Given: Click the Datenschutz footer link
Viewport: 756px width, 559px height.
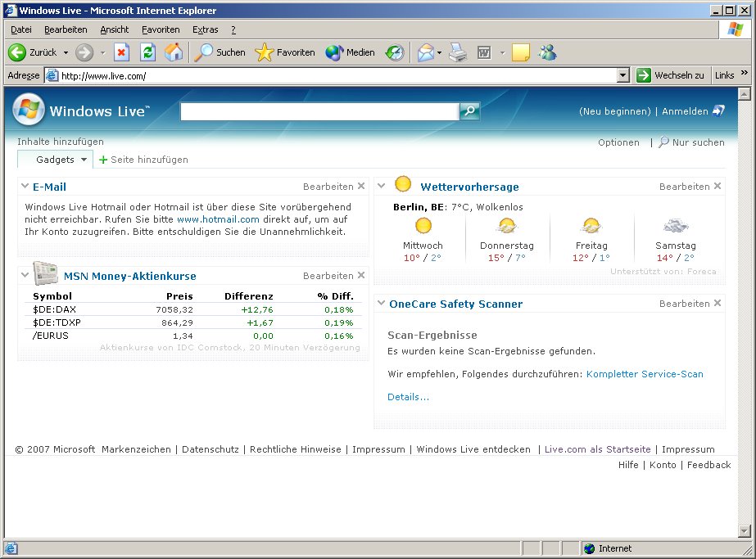Looking at the screenshot, I should (211, 449).
